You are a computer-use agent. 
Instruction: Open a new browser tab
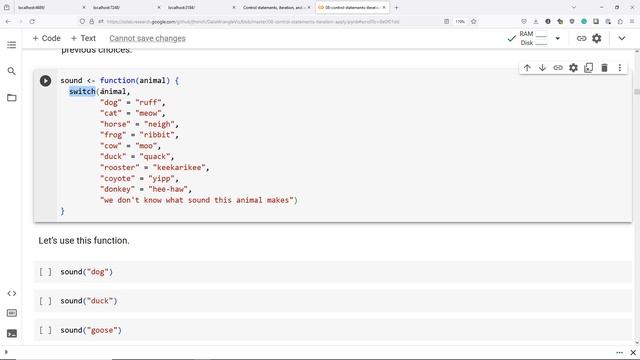[x=396, y=7]
